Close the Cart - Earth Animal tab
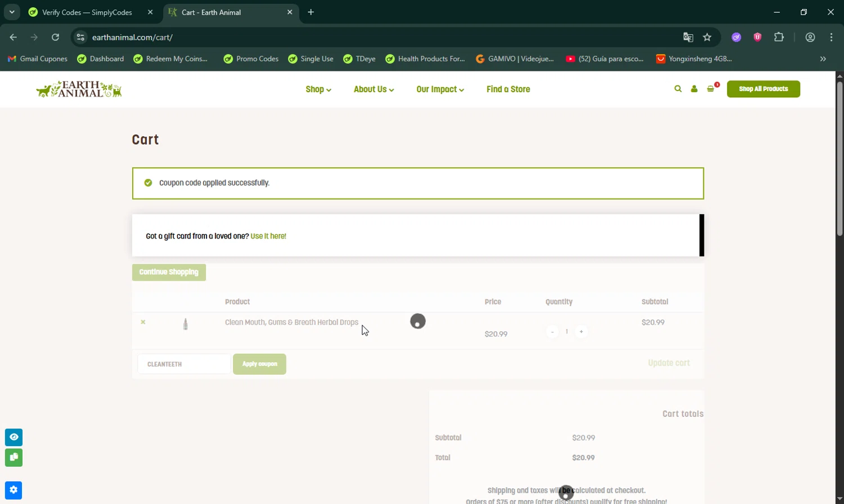 pyautogui.click(x=290, y=12)
